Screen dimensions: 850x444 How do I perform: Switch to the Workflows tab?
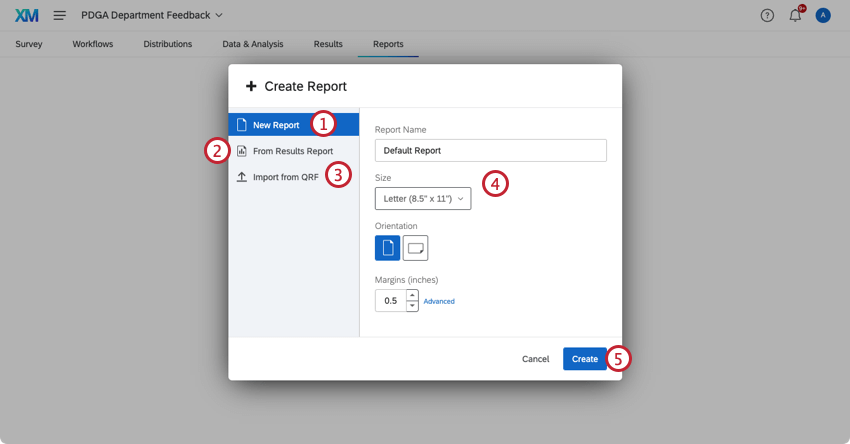pyautogui.click(x=93, y=44)
